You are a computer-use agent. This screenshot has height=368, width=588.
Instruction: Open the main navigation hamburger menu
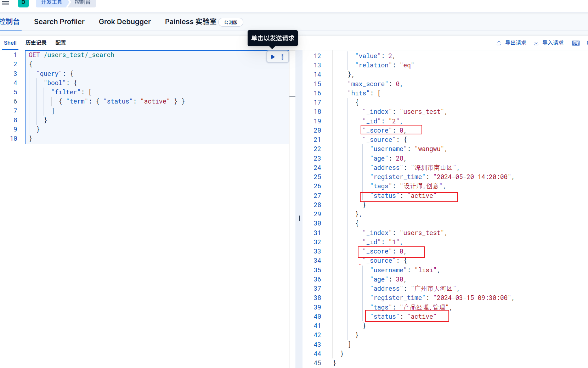tap(6, 2)
